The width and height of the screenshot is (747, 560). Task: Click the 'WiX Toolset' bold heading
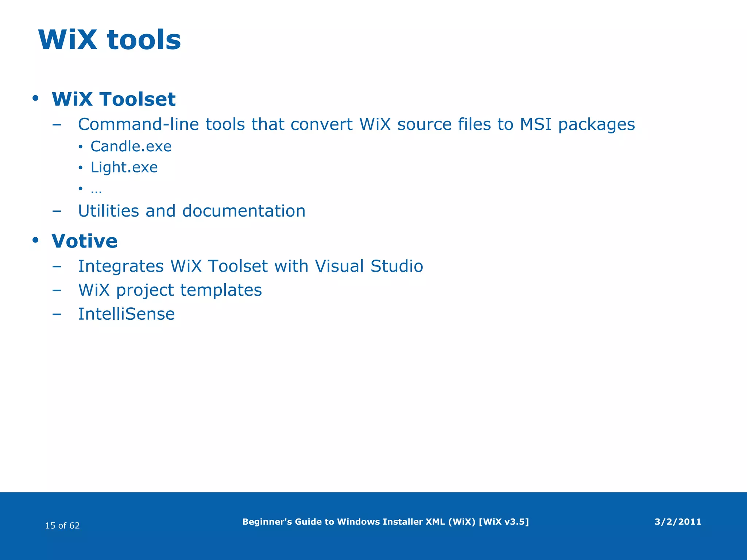tap(113, 99)
